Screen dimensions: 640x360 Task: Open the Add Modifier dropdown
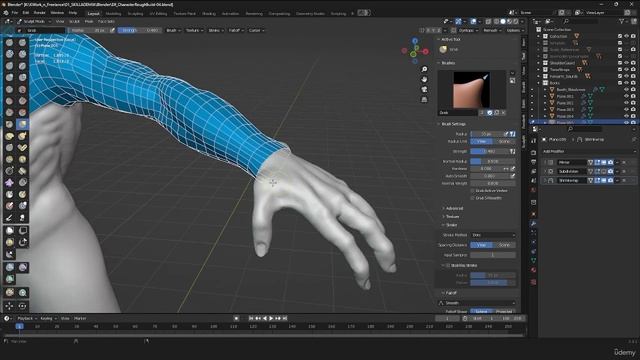pyautogui.click(x=588, y=151)
